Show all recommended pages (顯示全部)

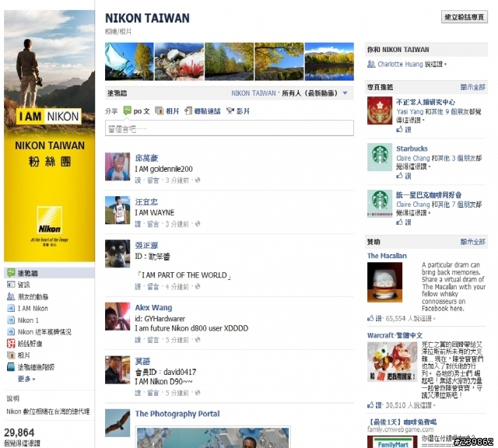coord(472,87)
